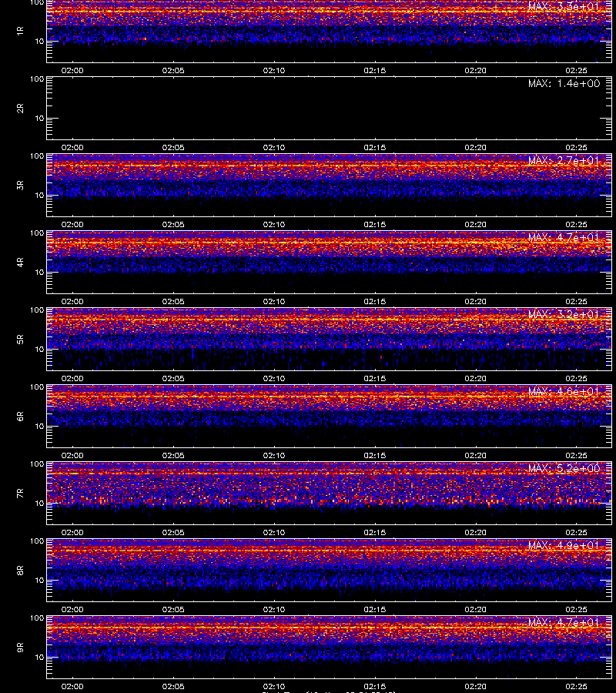This screenshot has height=693, width=616.
Task: Click the 10 y-axis label of 1R panel
Action: (40, 41)
